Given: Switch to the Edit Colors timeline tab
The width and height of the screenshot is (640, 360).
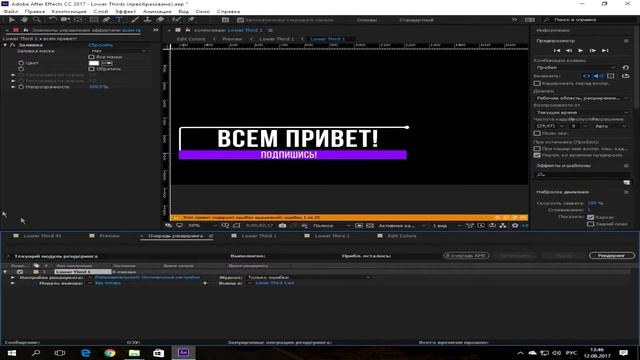Looking at the screenshot, I should click(402, 236).
